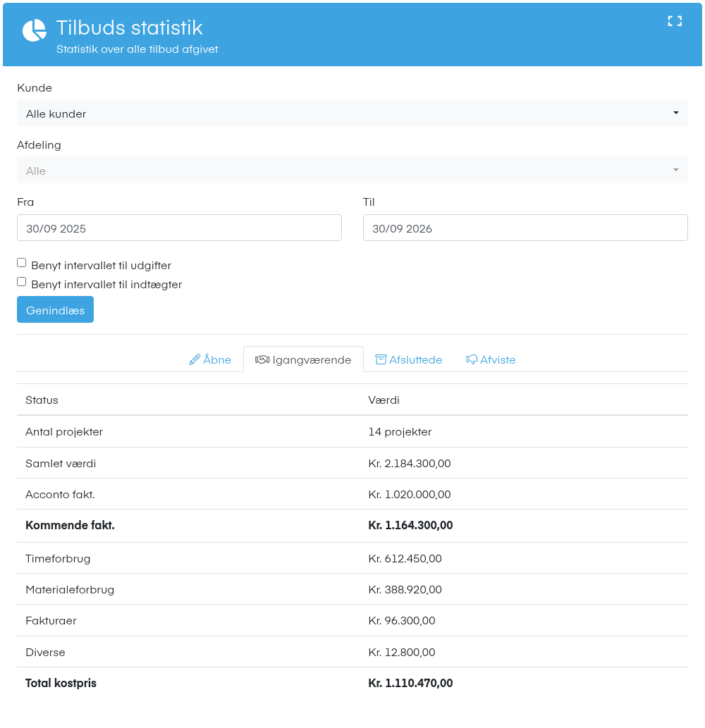Open the Kunde dropdown showing Alle kunder
Screen dimensions: 705x728
coord(352,113)
